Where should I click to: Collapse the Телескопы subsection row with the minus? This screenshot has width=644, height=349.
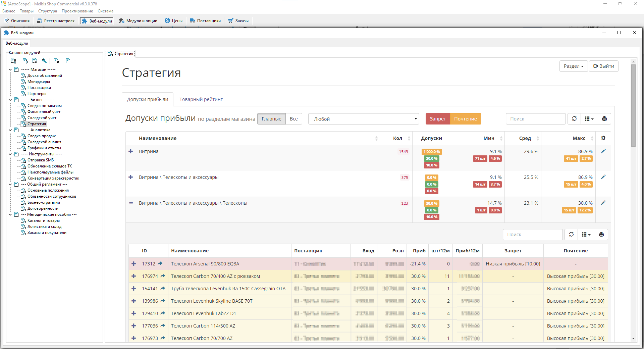[x=131, y=203]
